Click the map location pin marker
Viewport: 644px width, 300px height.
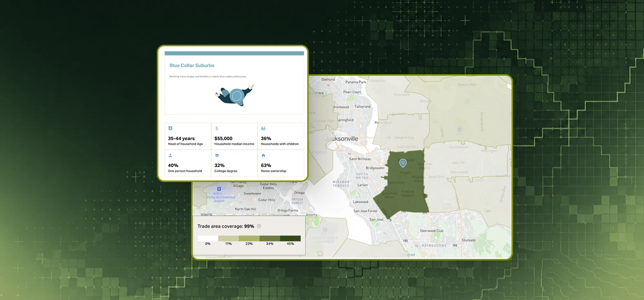click(403, 163)
